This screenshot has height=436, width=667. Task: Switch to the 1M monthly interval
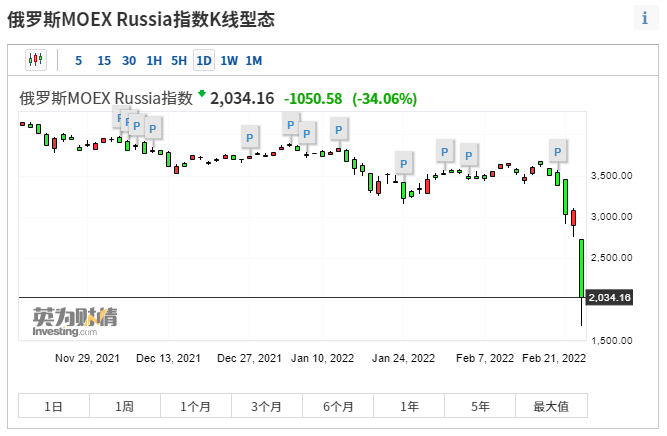[254, 60]
